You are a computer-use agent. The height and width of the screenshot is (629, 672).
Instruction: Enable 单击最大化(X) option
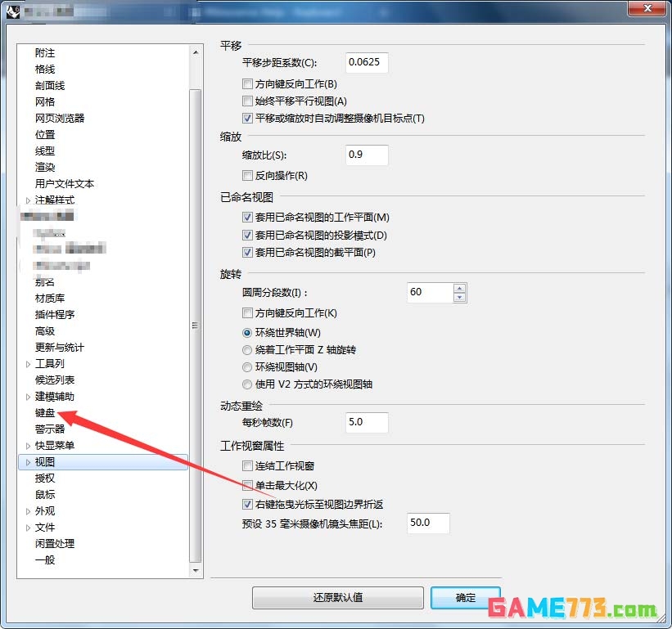[x=247, y=485]
